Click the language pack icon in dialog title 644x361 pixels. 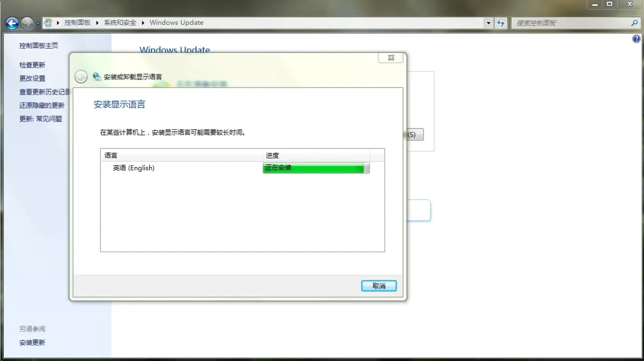97,77
